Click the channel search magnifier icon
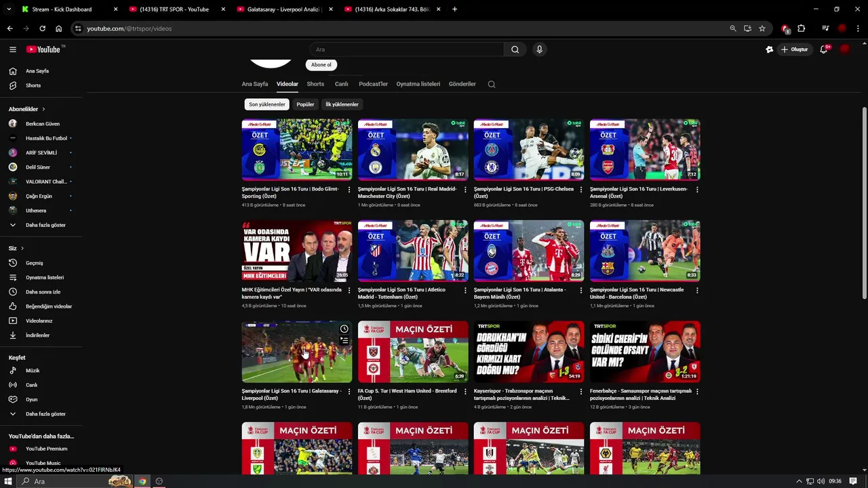The height and width of the screenshot is (488, 868). coord(492,85)
